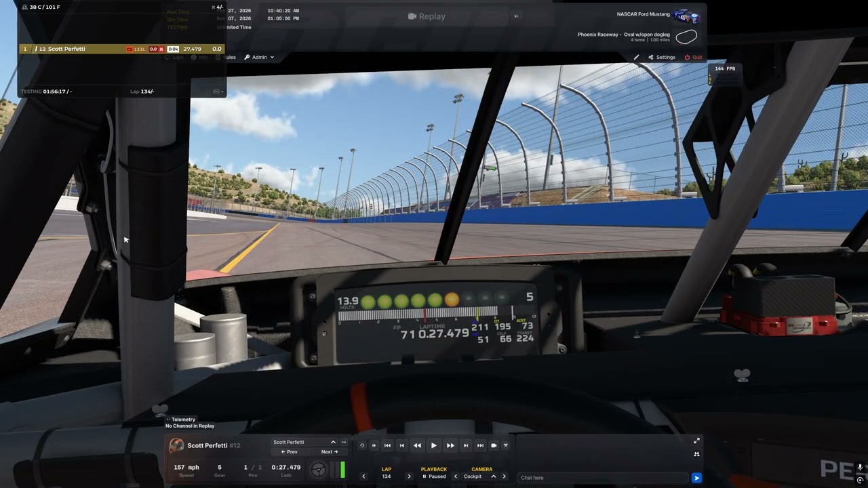Click the Phoenix Raceway track map icon
This screenshot has height=488, width=868.
(x=686, y=37)
